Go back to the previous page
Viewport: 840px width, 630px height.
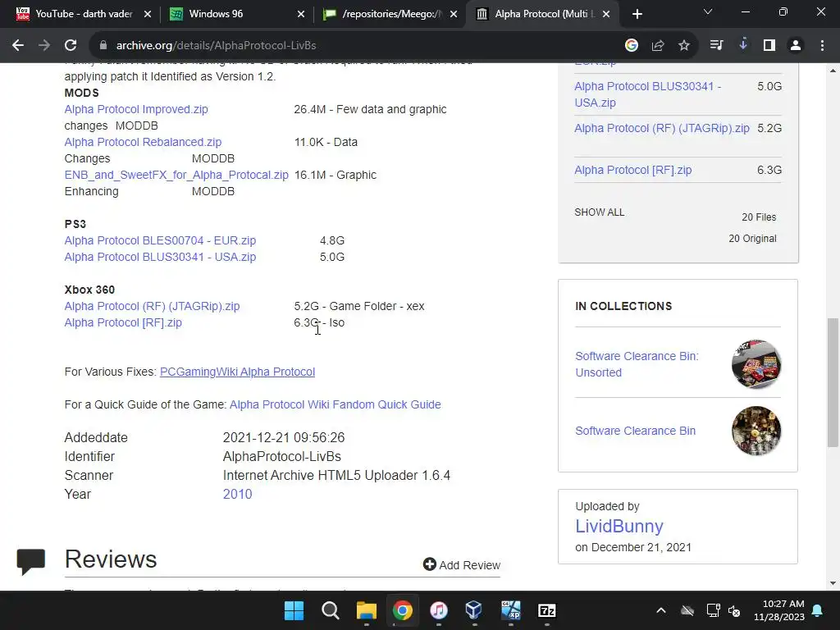coord(18,46)
